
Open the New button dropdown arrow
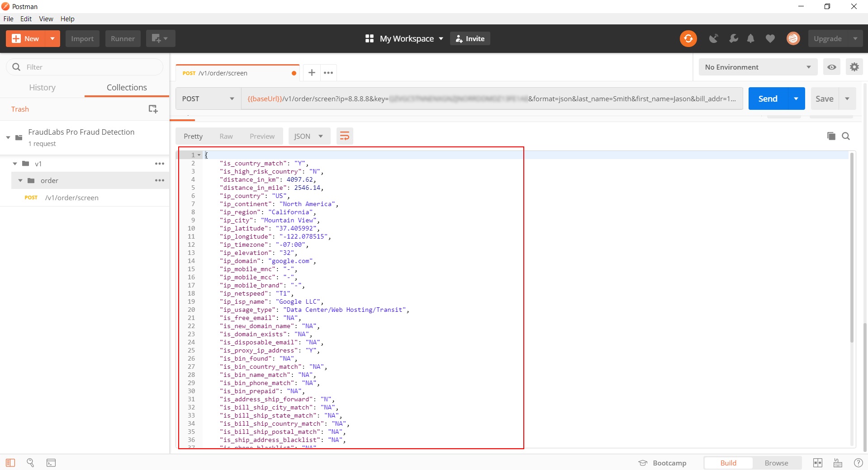(x=52, y=38)
